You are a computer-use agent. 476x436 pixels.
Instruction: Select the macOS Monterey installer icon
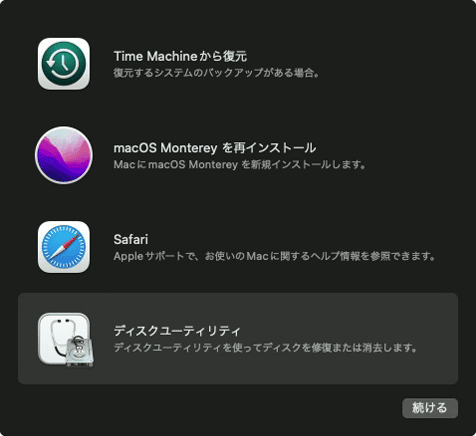pos(64,155)
